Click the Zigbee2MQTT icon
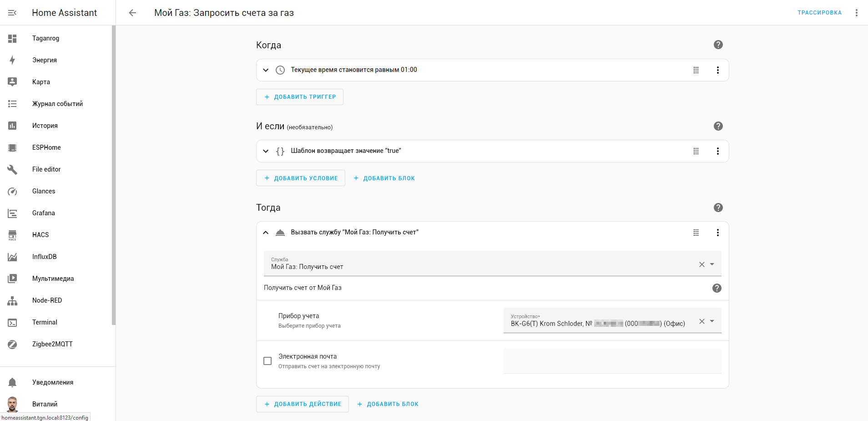 coord(12,344)
